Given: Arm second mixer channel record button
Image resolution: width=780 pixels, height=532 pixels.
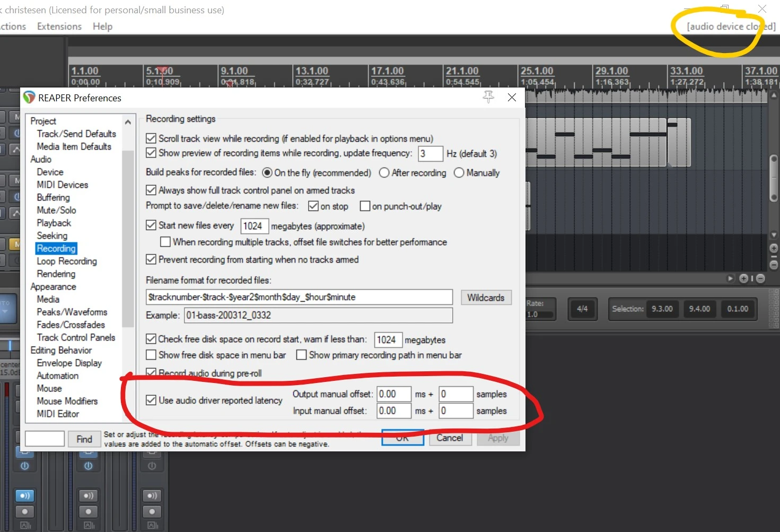Looking at the screenshot, I should pyautogui.click(x=88, y=512).
